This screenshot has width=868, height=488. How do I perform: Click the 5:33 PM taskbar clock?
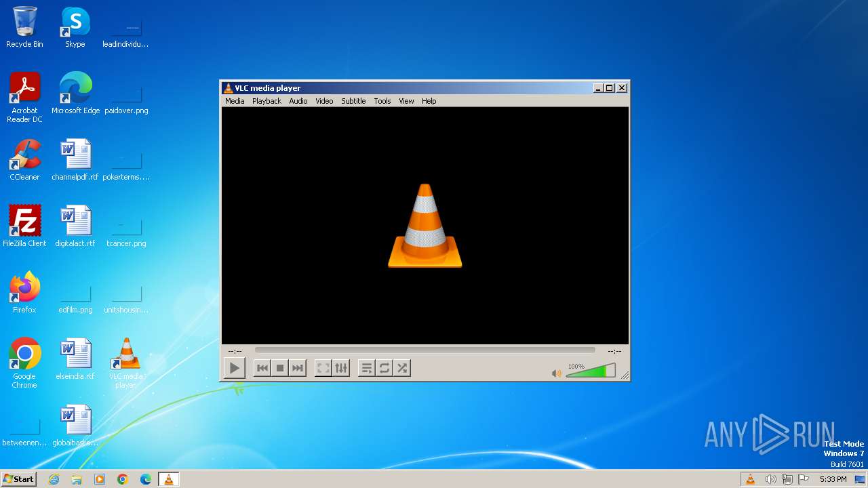tap(833, 479)
